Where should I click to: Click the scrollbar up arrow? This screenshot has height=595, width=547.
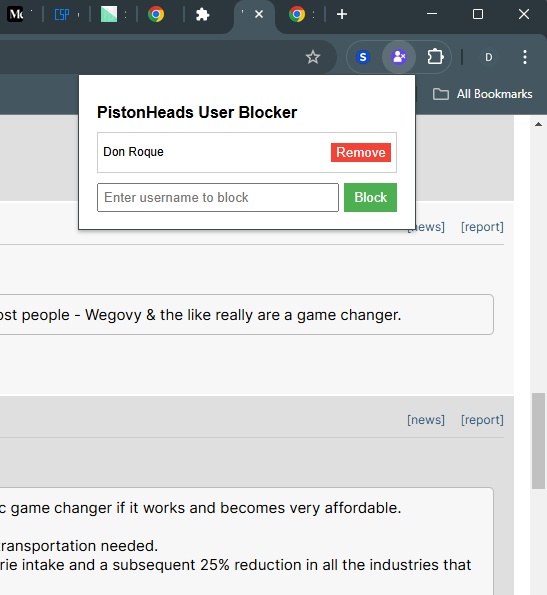click(538, 124)
